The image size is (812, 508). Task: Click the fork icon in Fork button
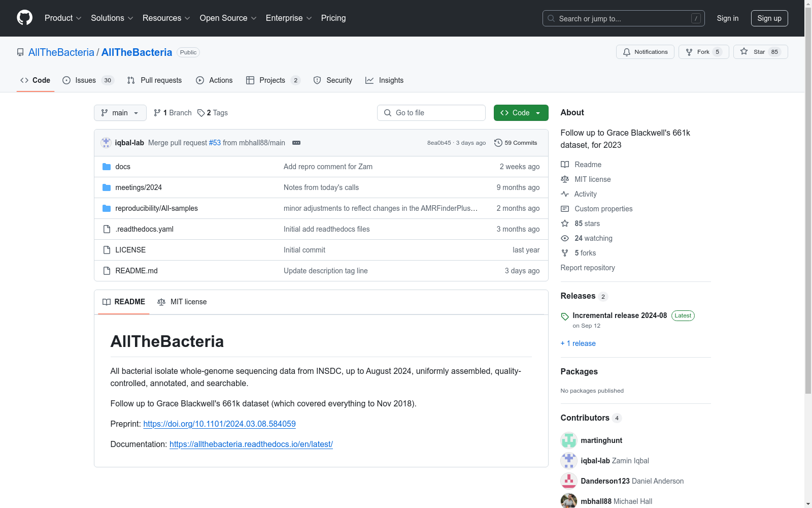coord(689,52)
